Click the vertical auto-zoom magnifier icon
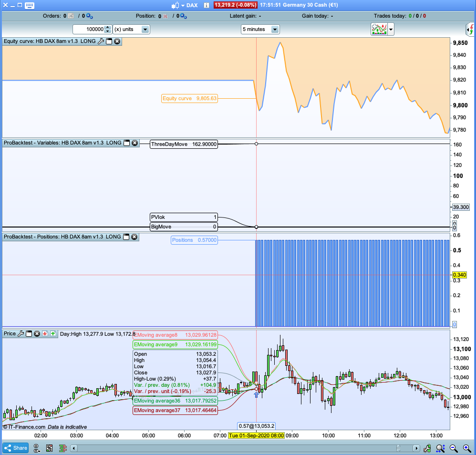 pyautogui.click(x=441, y=448)
